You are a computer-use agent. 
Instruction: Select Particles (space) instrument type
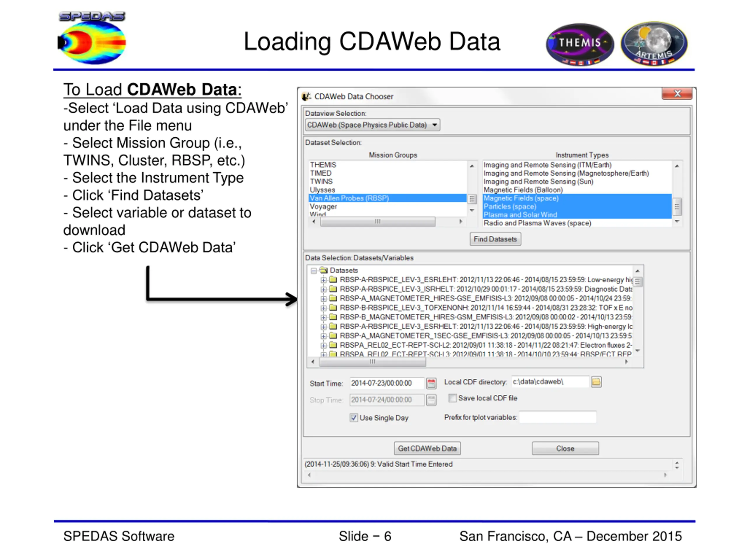(x=577, y=206)
